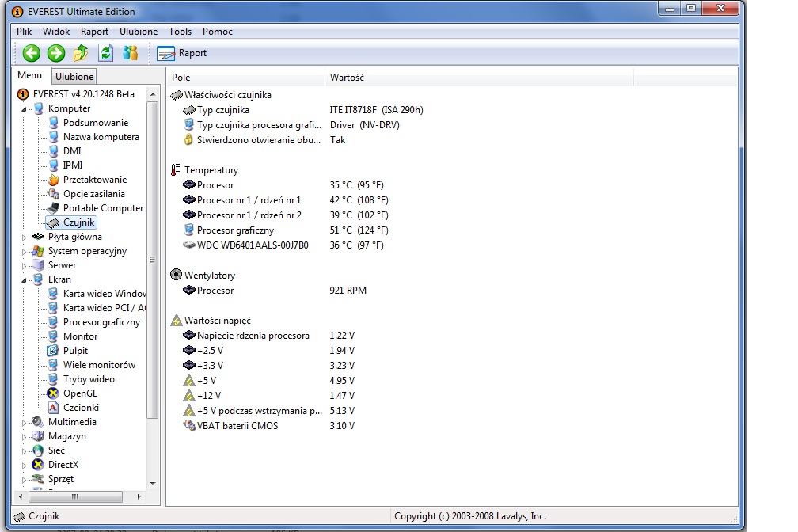Click the Up one level toolbar icon
The height and width of the screenshot is (532, 798).
(81, 53)
